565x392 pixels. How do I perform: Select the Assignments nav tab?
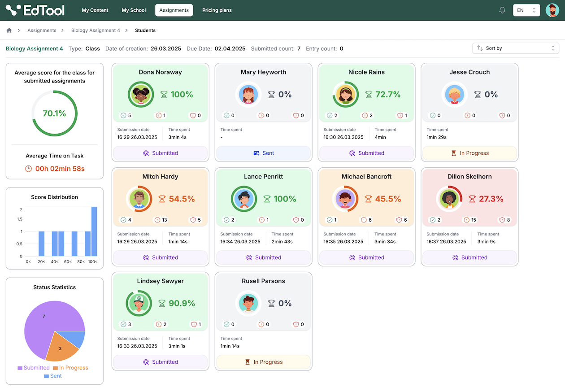pos(174,10)
